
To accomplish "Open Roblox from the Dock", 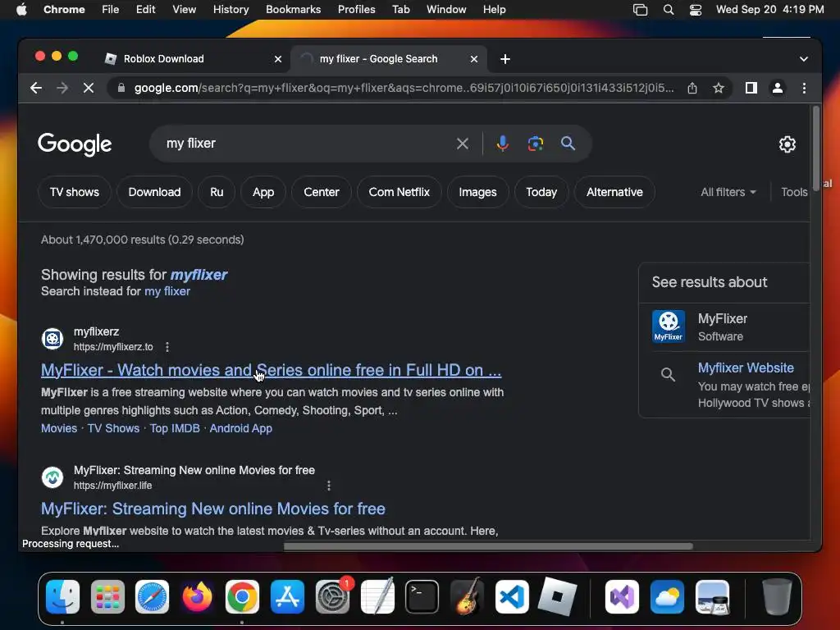I will click(x=557, y=597).
